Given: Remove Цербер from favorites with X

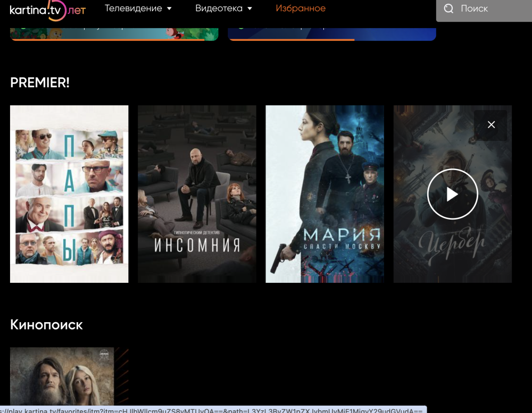Looking at the screenshot, I should coord(491,124).
